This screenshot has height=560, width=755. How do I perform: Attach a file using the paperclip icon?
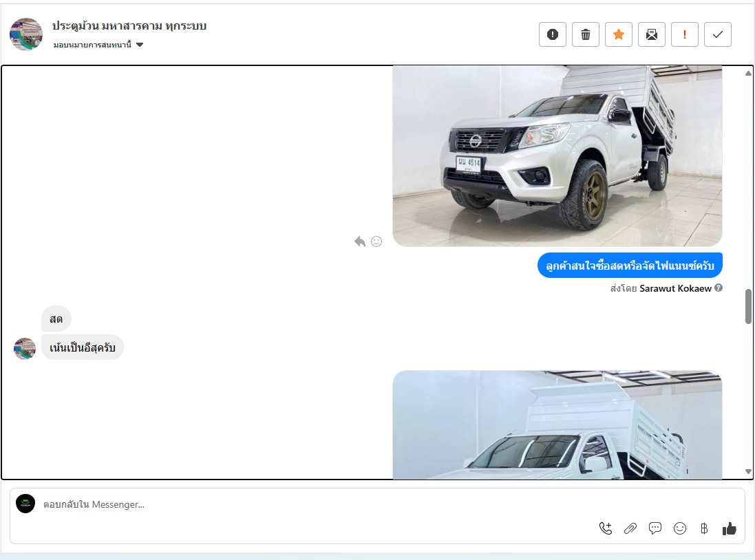pos(630,528)
